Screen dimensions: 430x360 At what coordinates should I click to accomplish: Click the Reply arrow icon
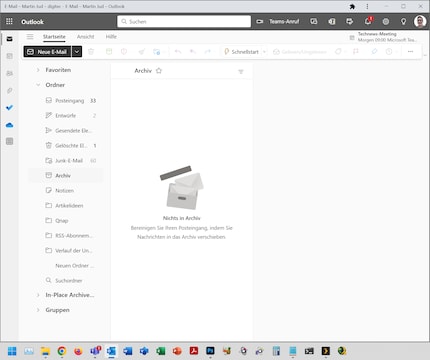click(178, 52)
